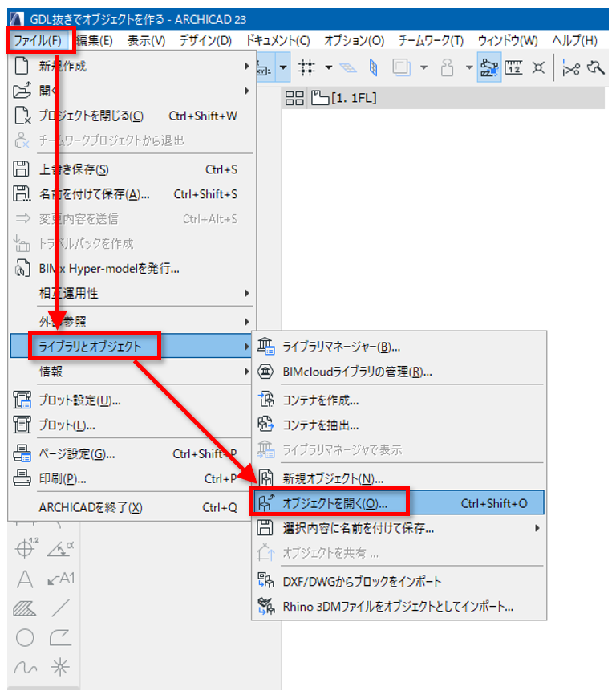The image size is (616, 699).
Task: Choose プロット(L)...
Action: coord(132,425)
